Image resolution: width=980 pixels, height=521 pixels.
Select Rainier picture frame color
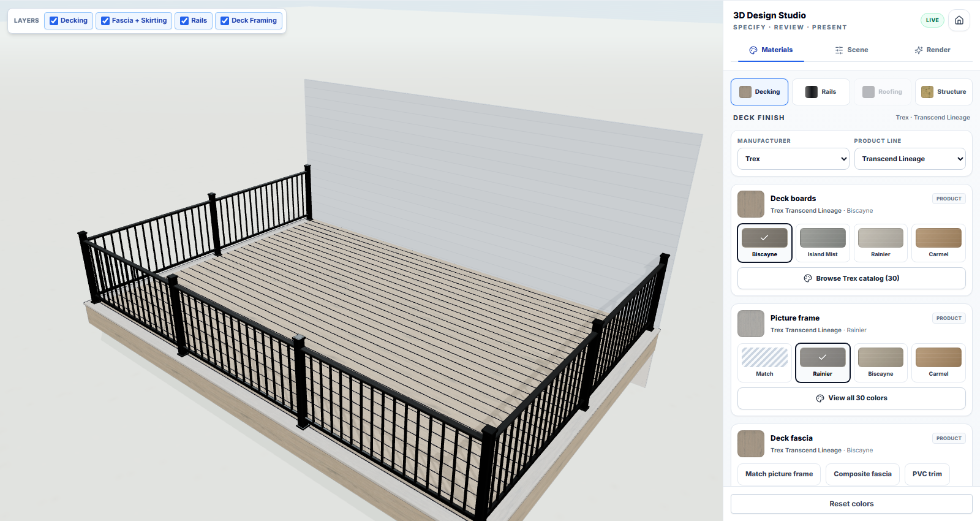[x=823, y=363]
